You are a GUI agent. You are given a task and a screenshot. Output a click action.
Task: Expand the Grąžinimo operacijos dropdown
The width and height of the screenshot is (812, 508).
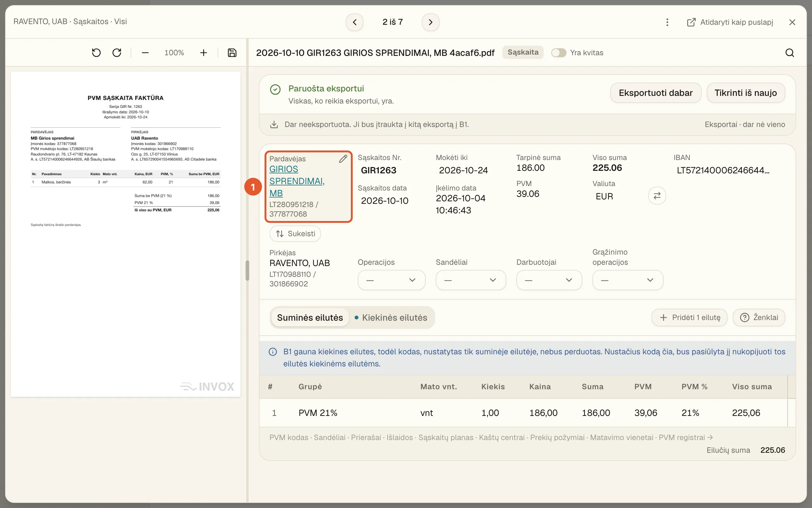627,280
